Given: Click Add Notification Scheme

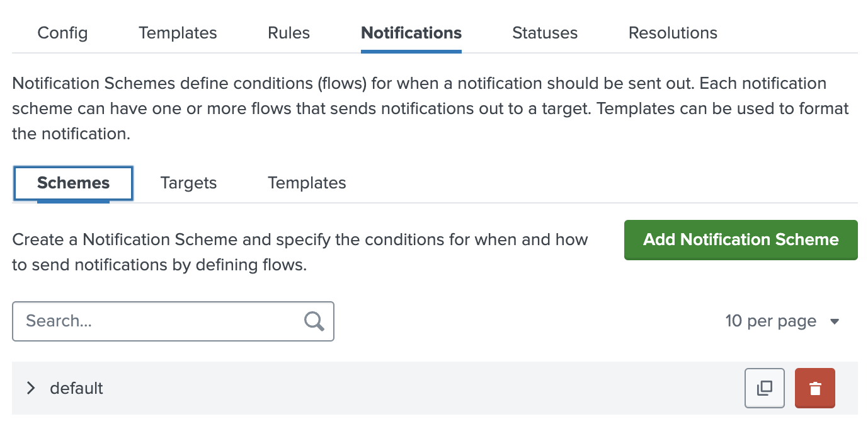Looking at the screenshot, I should (x=741, y=240).
